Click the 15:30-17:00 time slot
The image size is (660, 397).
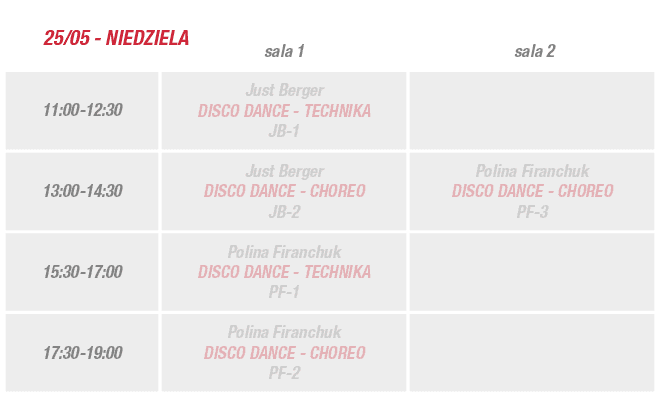(82, 272)
